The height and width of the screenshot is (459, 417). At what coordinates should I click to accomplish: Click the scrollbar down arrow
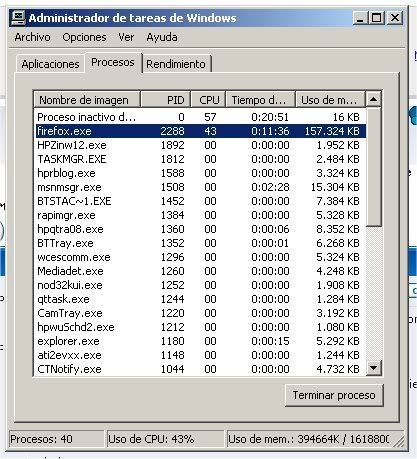373,368
